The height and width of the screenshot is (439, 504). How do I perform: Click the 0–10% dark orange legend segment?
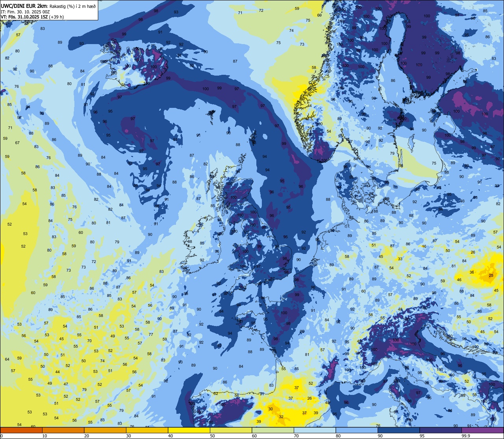tap(21, 430)
